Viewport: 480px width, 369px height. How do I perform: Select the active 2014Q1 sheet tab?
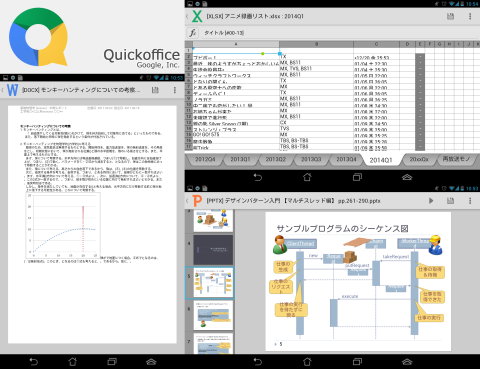tap(381, 160)
